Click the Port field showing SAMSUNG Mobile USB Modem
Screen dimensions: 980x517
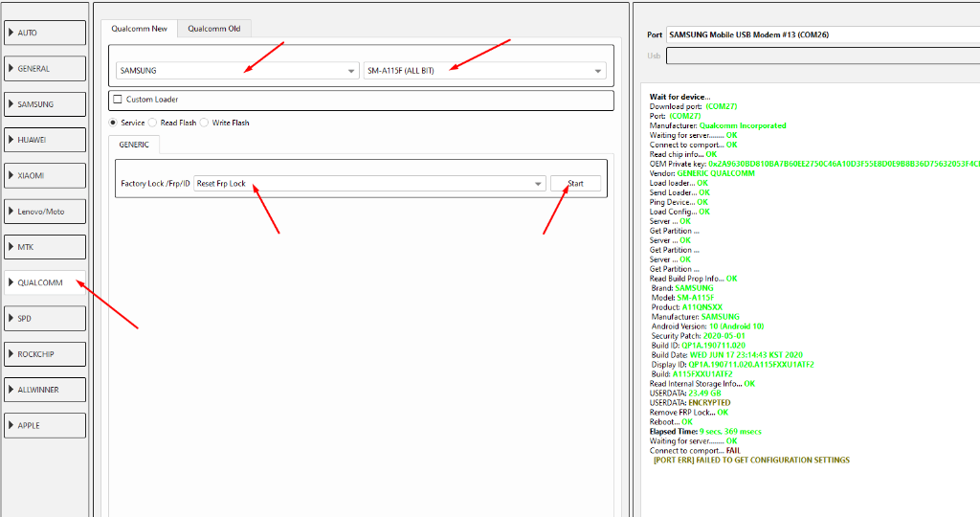click(822, 34)
